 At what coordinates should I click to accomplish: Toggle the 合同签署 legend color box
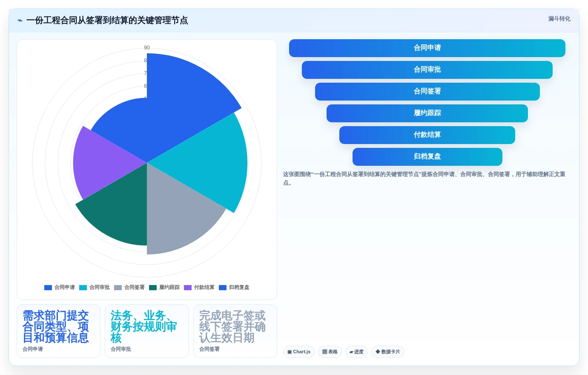(x=118, y=288)
